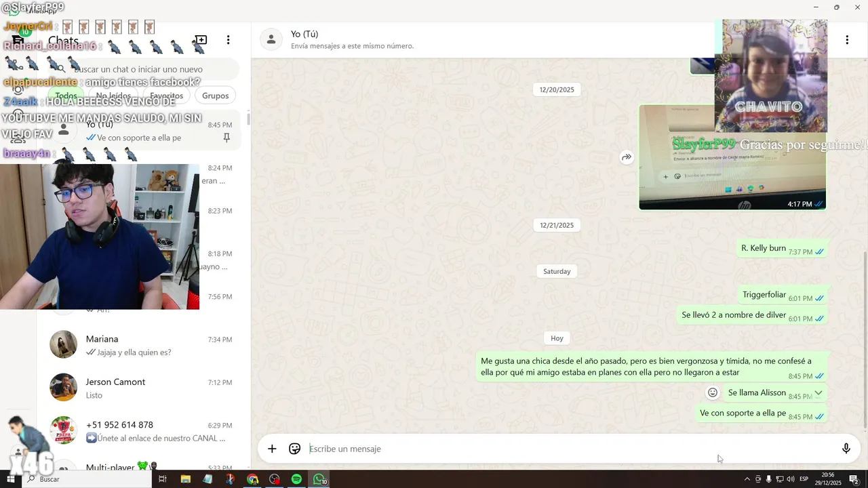React with emoji to 'Se llama Alisson'

pos(713,392)
